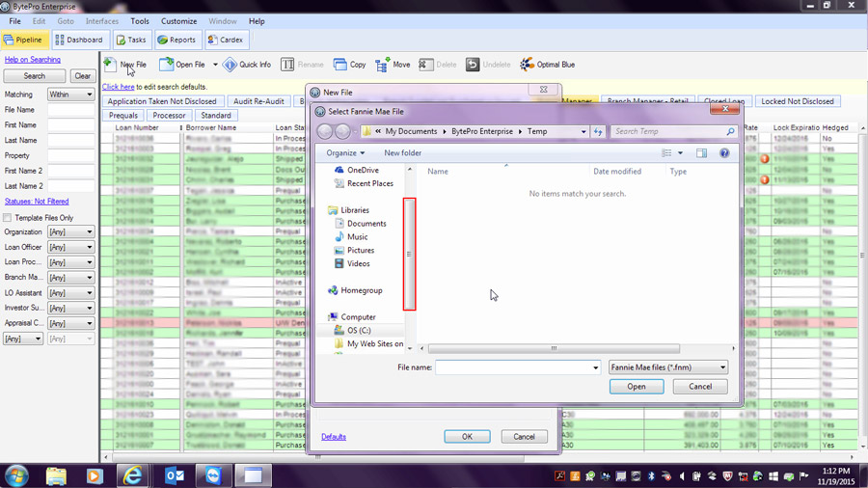Screen dimensions: 868x488
Task: Click the Statuses: Not Filtered link
Action: [x=37, y=202]
